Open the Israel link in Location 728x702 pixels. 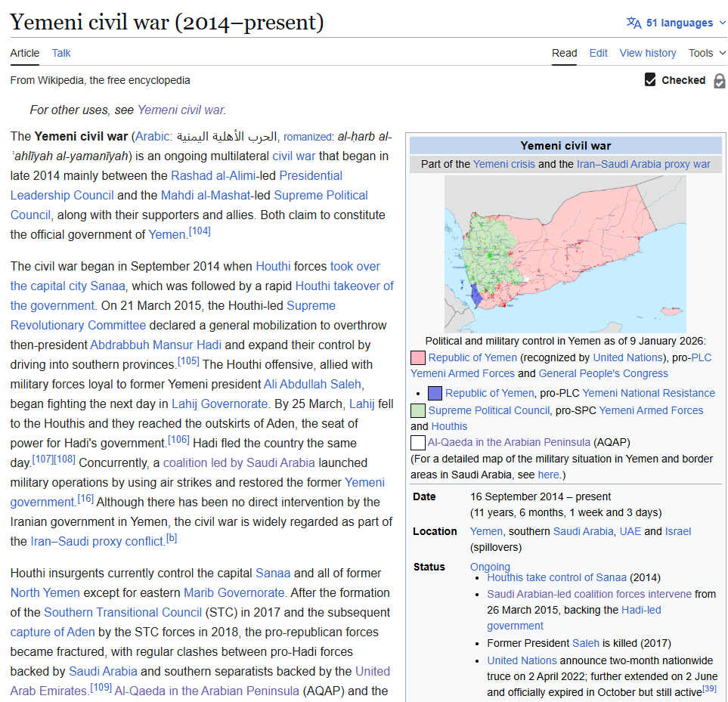678,531
